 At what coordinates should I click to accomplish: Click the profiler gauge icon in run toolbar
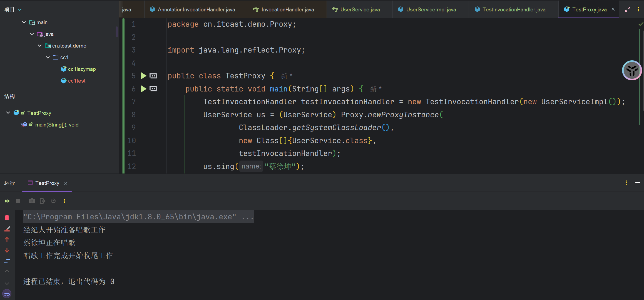click(x=53, y=201)
